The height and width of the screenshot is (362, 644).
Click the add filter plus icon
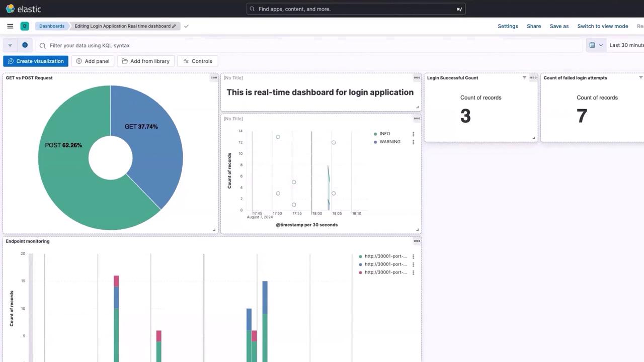[x=25, y=45]
